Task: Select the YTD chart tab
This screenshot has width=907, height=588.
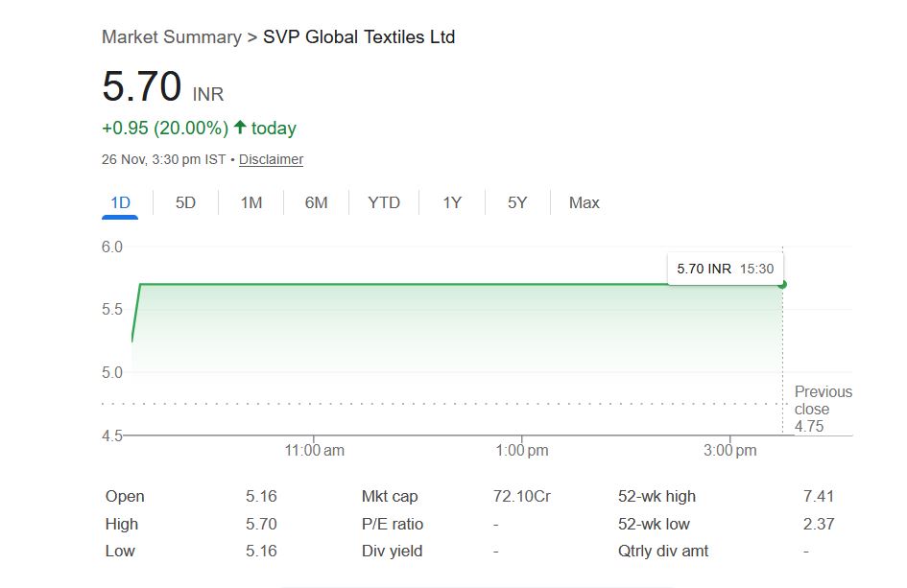Action: 384,202
